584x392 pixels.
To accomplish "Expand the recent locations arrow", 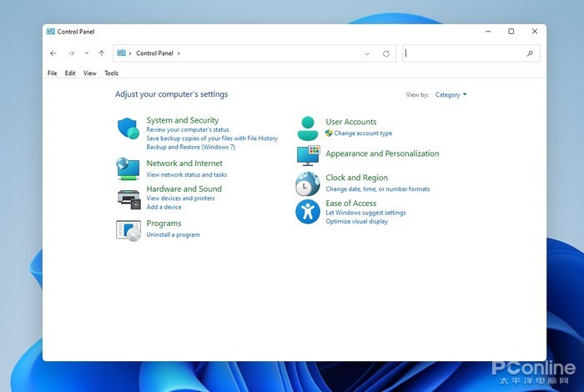I will 87,53.
